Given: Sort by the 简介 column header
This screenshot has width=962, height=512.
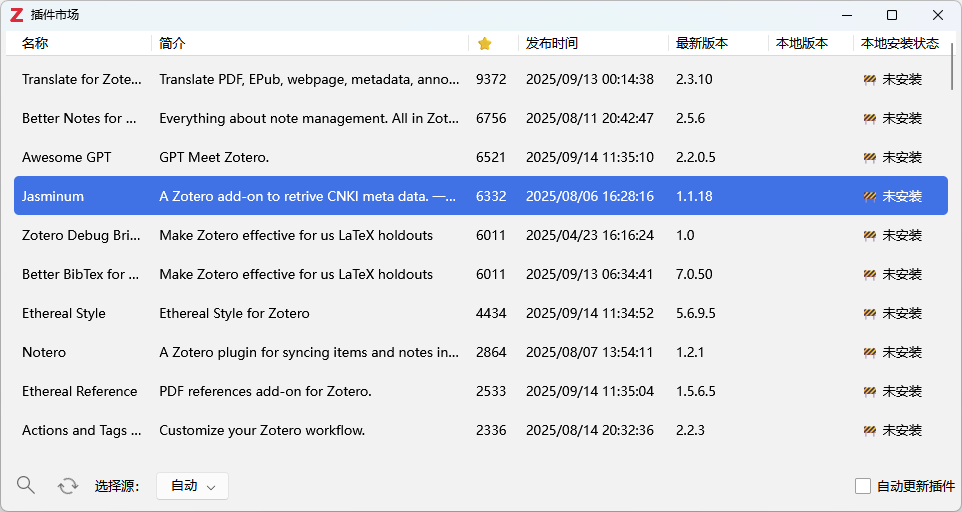Looking at the screenshot, I should [x=172, y=44].
